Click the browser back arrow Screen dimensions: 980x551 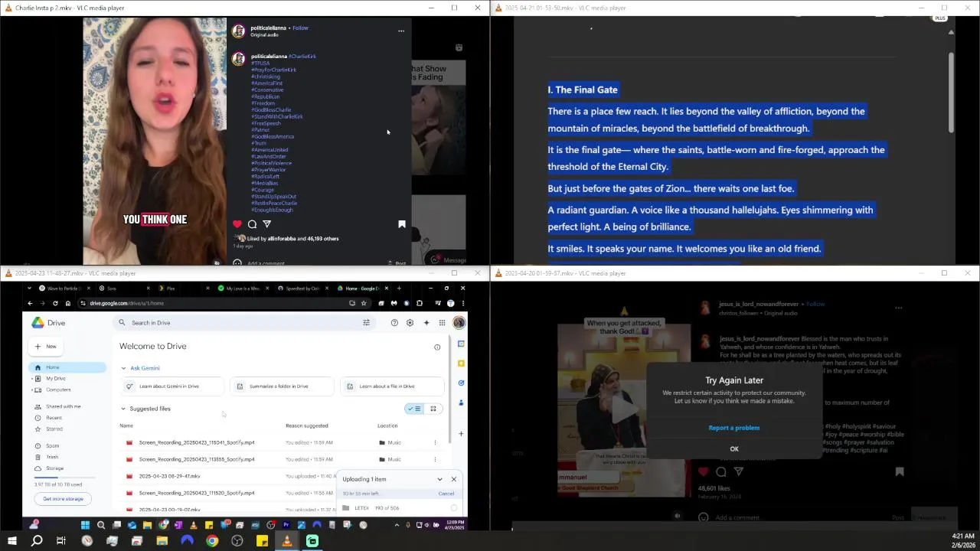pos(31,303)
